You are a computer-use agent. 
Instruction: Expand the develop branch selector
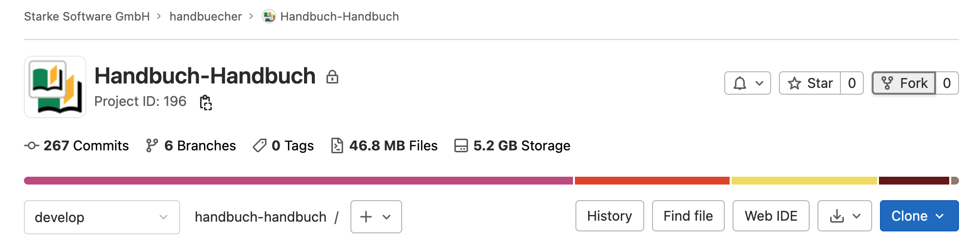[102, 217]
